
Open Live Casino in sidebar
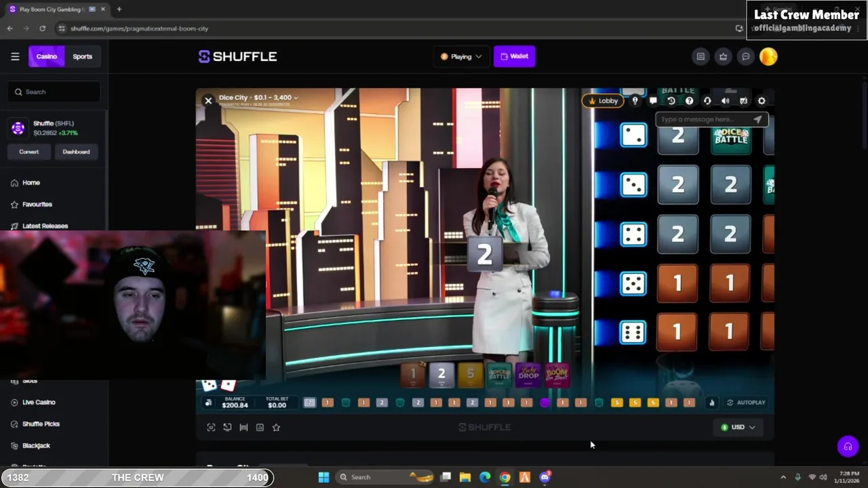[39, 402]
